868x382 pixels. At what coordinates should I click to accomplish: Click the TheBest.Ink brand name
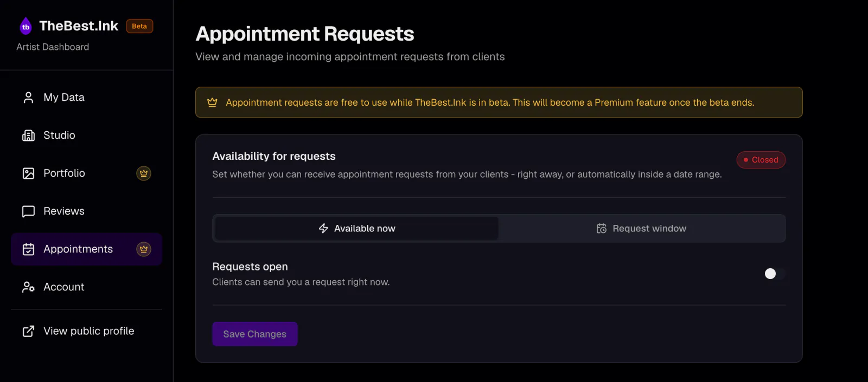[79, 26]
